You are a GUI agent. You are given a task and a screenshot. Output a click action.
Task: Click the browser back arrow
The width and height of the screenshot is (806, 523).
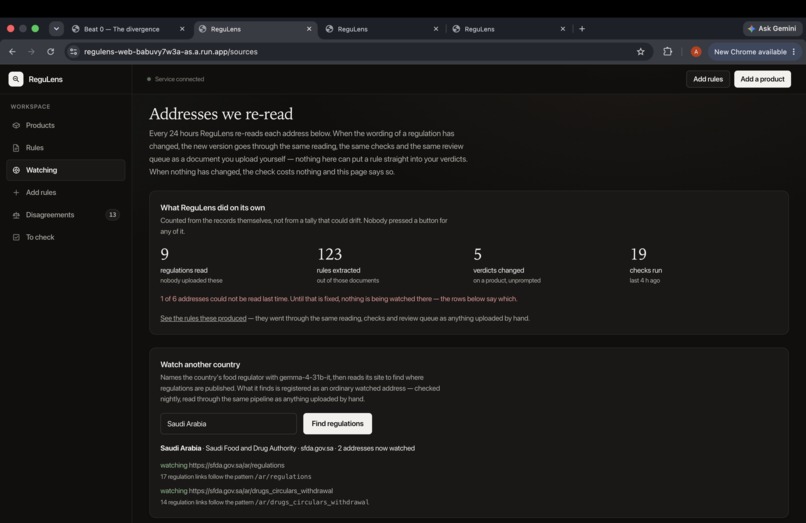coord(12,51)
